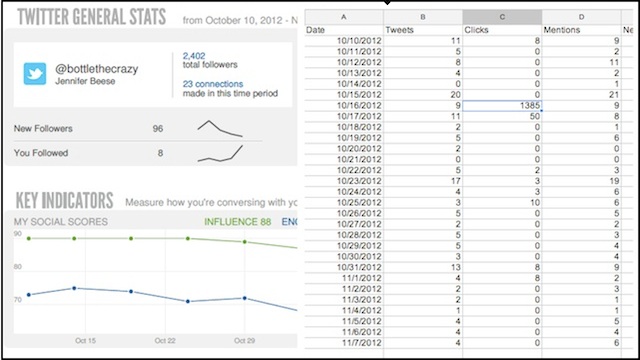The image size is (640, 360).
Task: Select the Mentions cell for 10/12/2012
Action: (581, 62)
